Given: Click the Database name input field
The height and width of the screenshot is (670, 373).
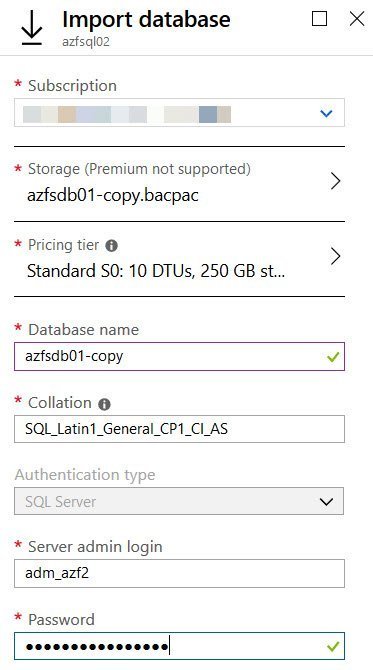Looking at the screenshot, I should [179, 356].
